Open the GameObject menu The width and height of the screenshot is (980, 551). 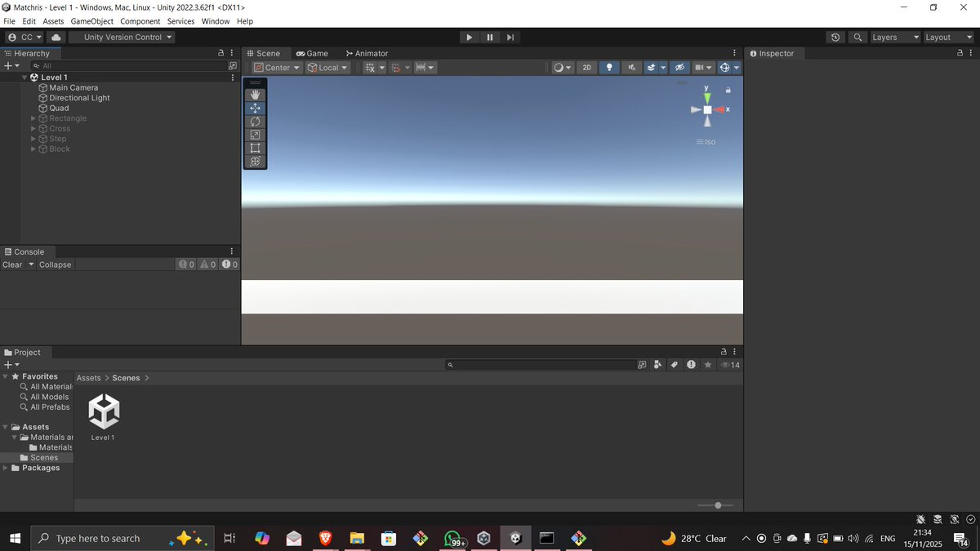91,21
